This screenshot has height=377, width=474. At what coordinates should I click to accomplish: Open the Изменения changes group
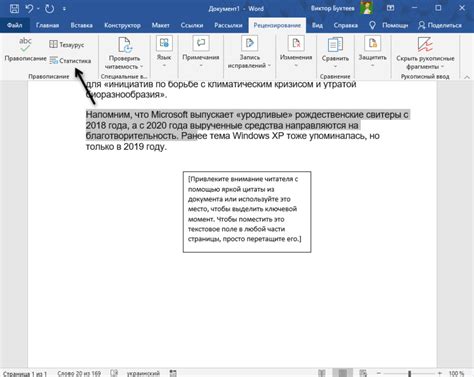pyautogui.click(x=296, y=52)
